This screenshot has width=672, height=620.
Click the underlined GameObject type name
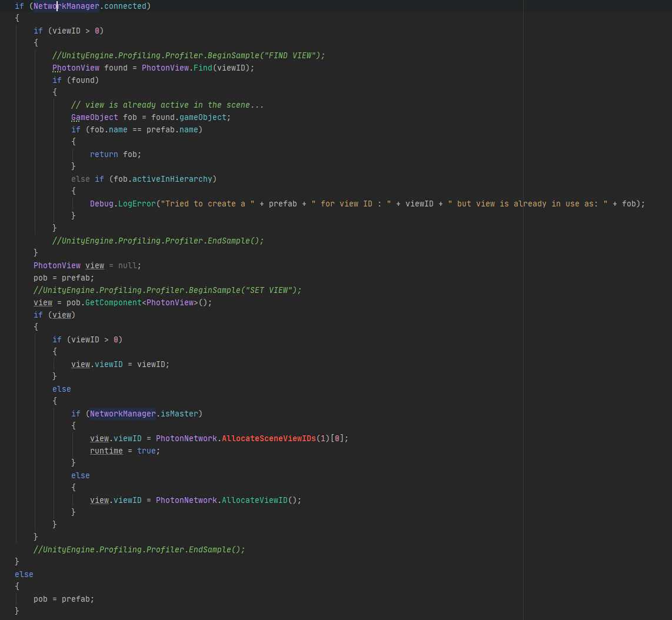pyautogui.click(x=94, y=117)
